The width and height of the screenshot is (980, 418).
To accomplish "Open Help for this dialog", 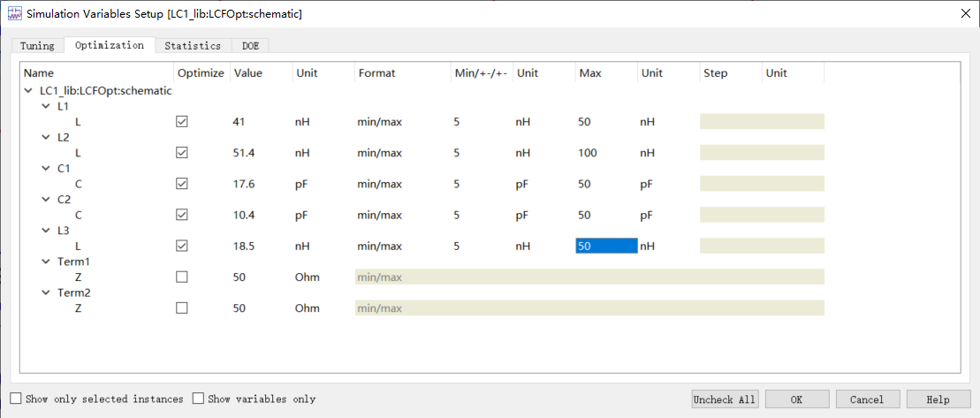I will tap(938, 399).
